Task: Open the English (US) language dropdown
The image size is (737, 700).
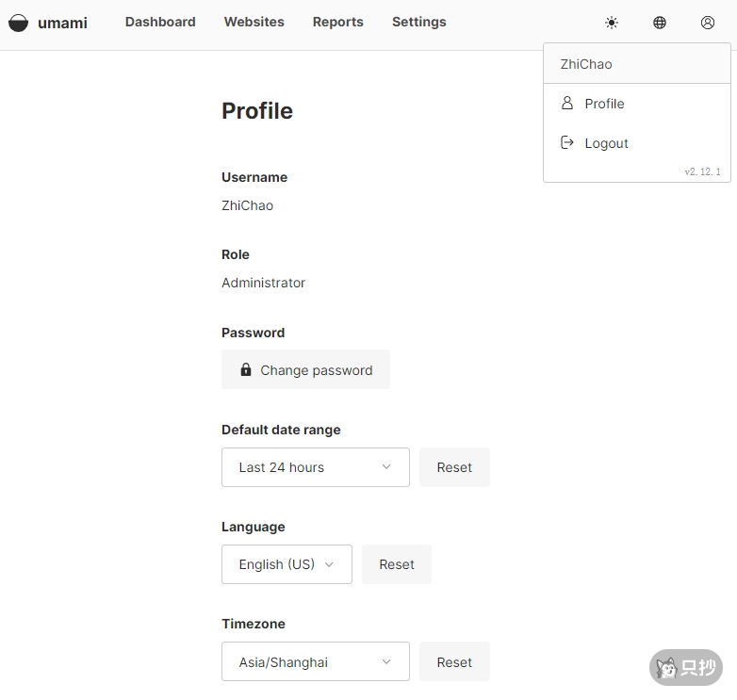Action: [287, 564]
